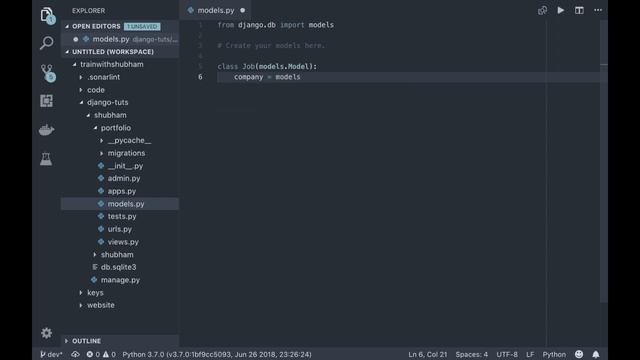Collapse the django-tuts folder
This screenshot has width=640, height=360.
(x=81, y=102)
